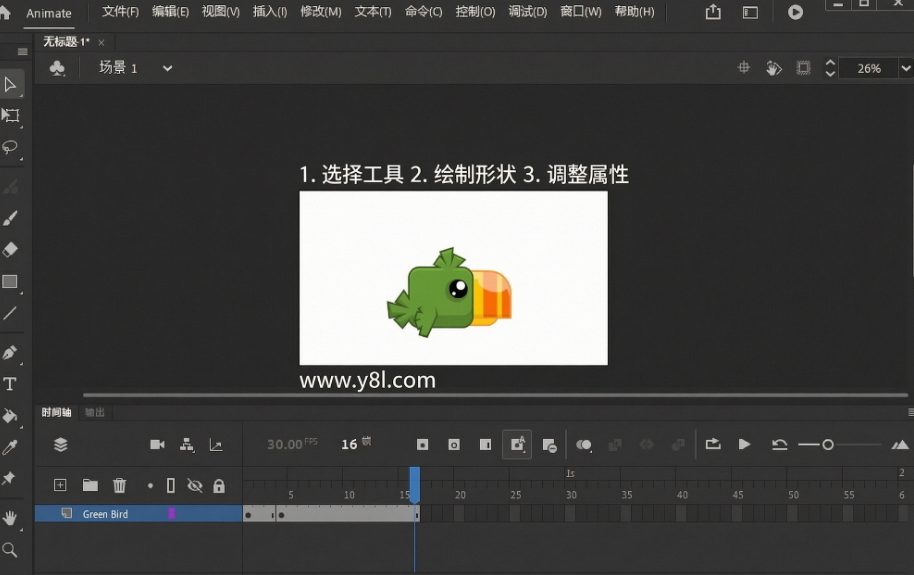Click the test movie play icon

[x=795, y=12]
